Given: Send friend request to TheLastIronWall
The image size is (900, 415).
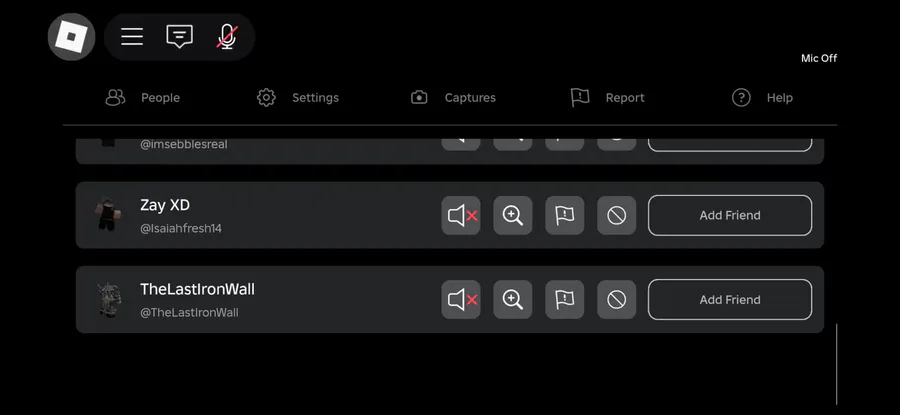Looking at the screenshot, I should coord(730,300).
